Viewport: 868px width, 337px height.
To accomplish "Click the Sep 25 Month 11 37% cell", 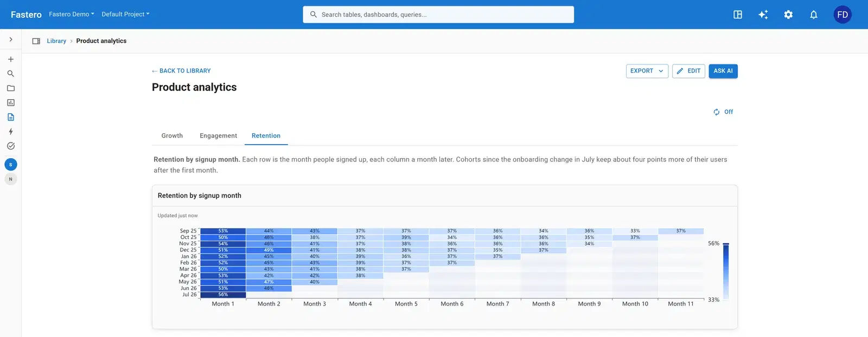I will [681, 231].
